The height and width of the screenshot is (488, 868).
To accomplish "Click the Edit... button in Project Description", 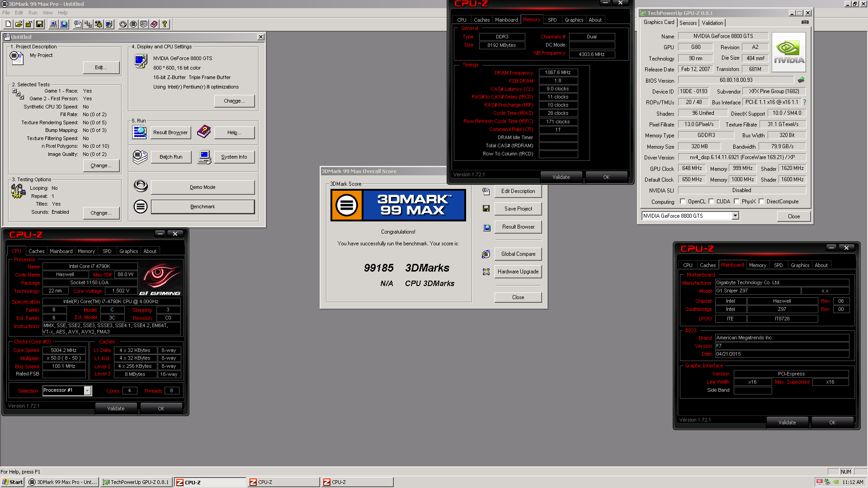I will (x=101, y=67).
